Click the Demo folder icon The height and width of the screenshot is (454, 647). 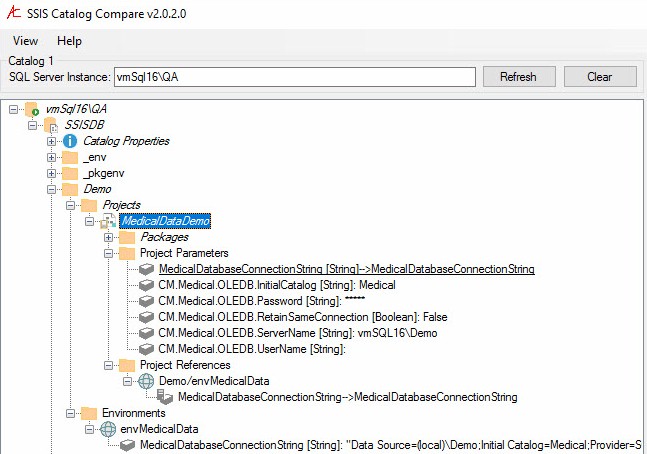(70, 189)
